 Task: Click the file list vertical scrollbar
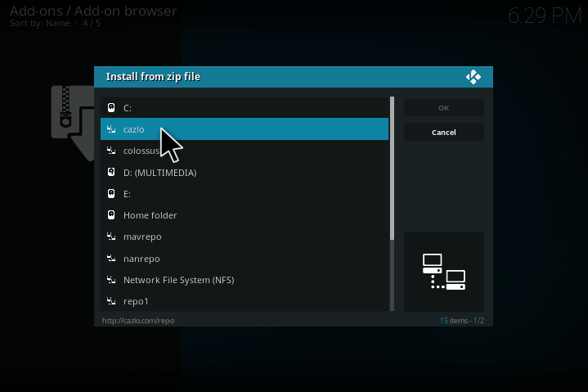pyautogui.click(x=393, y=204)
